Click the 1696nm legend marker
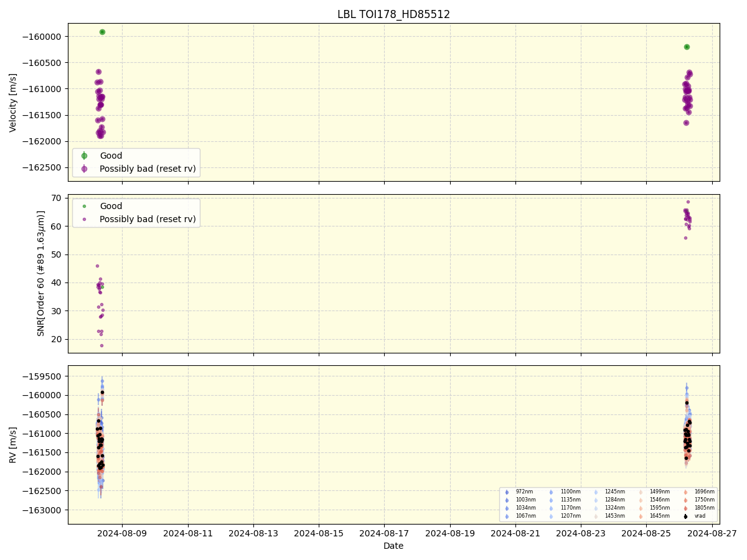 point(685,492)
